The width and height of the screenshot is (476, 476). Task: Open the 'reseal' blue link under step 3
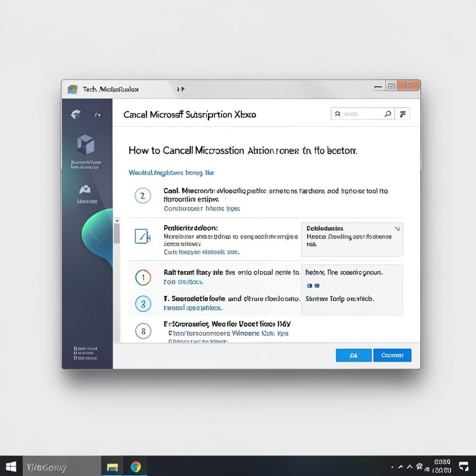click(193, 308)
